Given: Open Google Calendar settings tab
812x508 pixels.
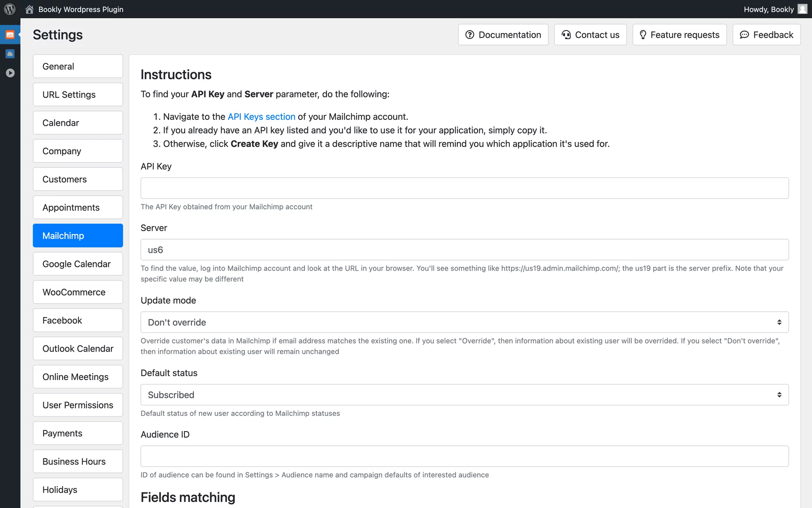Looking at the screenshot, I should coord(78,264).
